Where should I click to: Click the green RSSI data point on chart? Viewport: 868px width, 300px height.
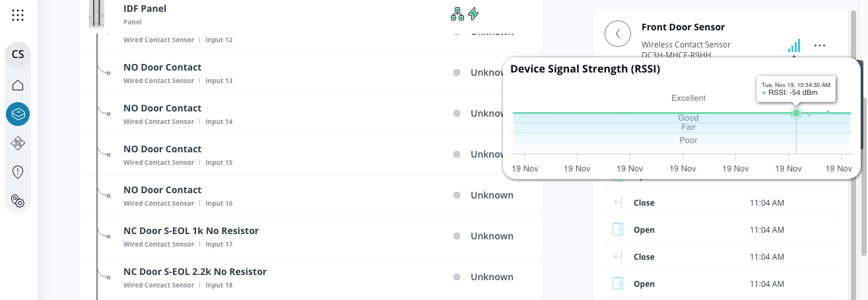click(796, 113)
